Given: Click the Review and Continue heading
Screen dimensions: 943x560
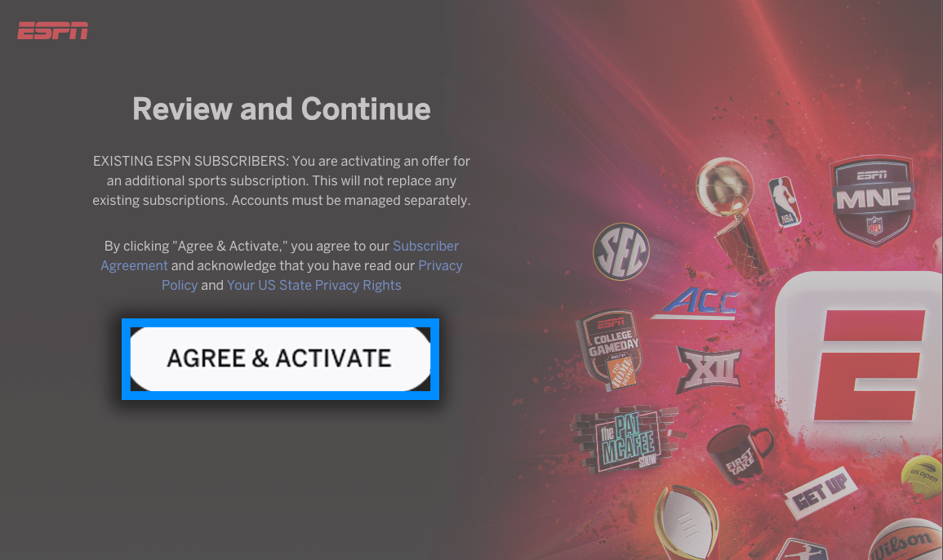Looking at the screenshot, I should 282,109.
